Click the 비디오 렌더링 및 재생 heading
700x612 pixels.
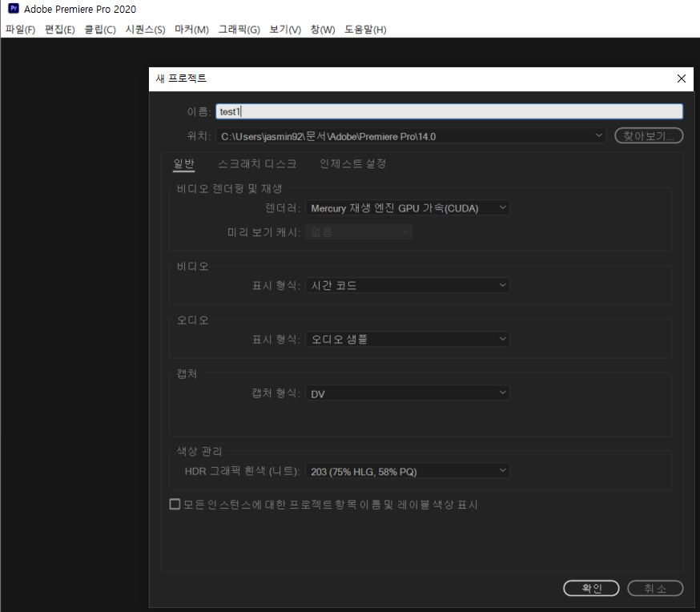[x=230, y=189]
